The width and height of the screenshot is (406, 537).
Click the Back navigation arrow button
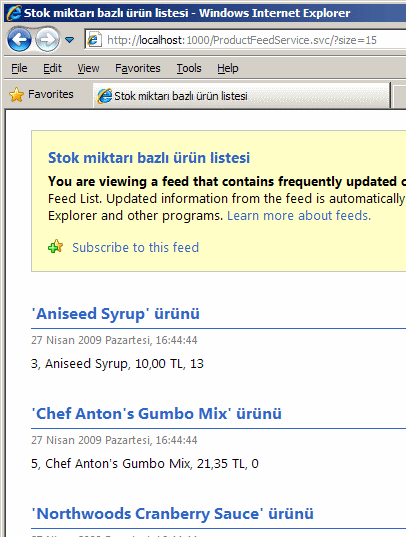[20, 40]
